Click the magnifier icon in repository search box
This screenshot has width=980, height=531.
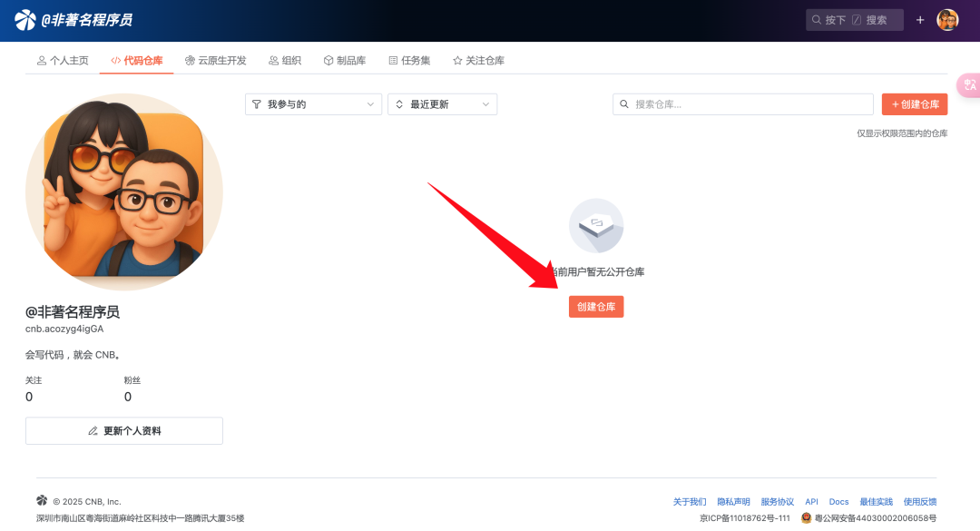(623, 103)
